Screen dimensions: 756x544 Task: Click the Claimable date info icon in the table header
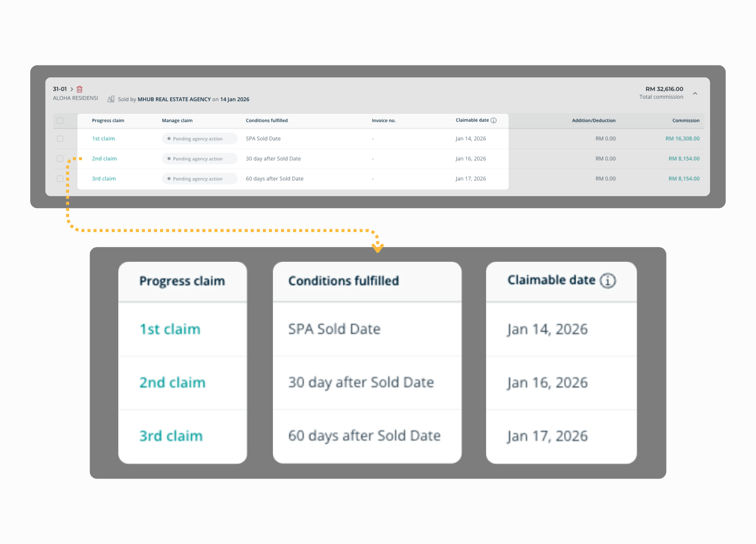[x=494, y=121]
